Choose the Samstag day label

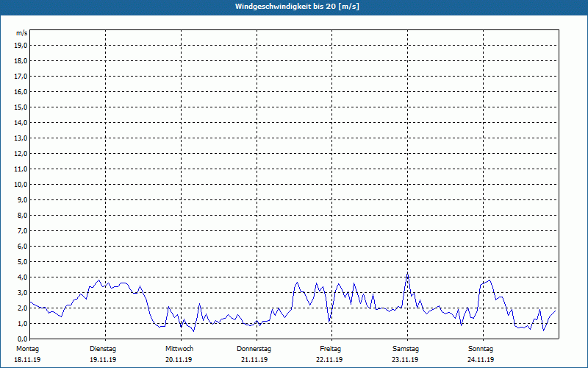(406, 348)
